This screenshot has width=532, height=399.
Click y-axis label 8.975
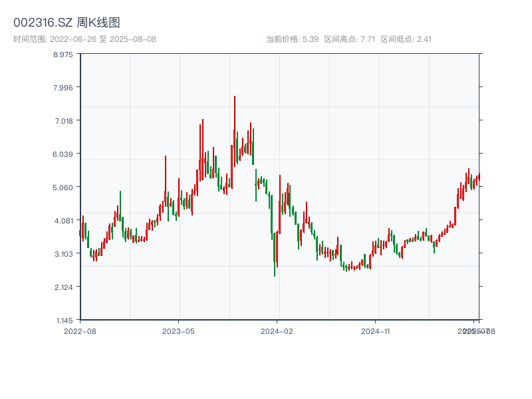tap(63, 55)
